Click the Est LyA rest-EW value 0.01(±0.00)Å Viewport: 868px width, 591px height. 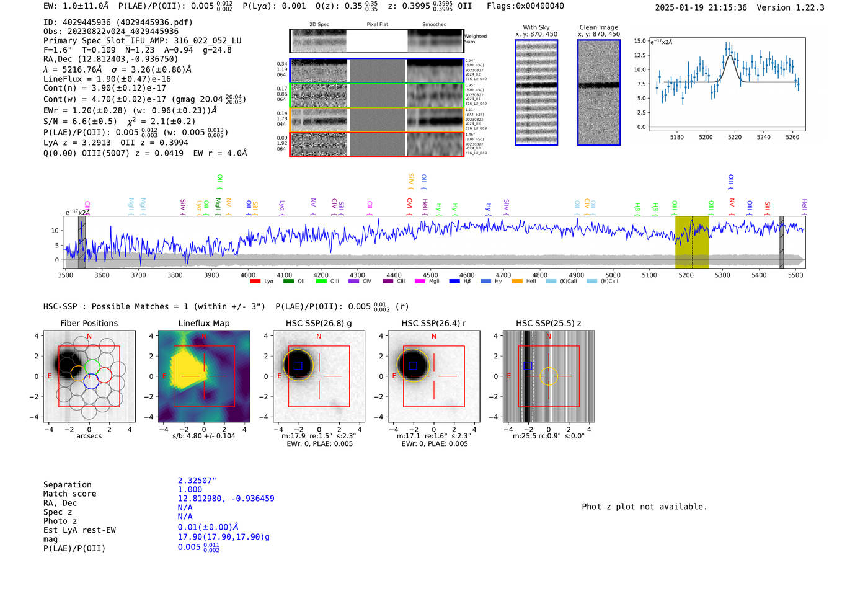208,528
